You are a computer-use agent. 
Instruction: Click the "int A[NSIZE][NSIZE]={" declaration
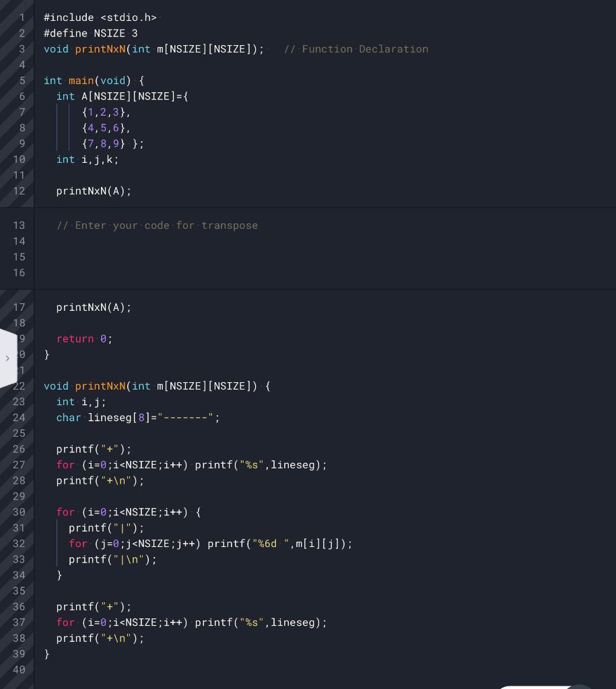[x=123, y=97]
